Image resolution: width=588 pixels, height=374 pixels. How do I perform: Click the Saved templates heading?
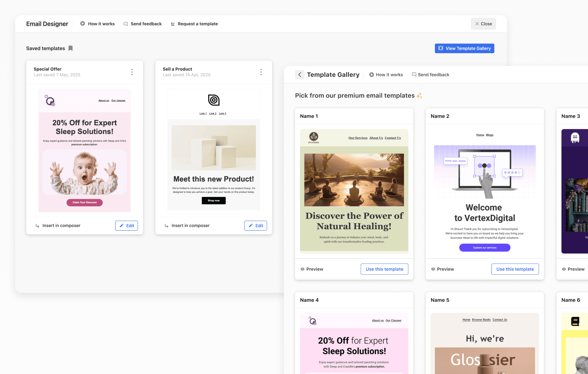click(45, 48)
